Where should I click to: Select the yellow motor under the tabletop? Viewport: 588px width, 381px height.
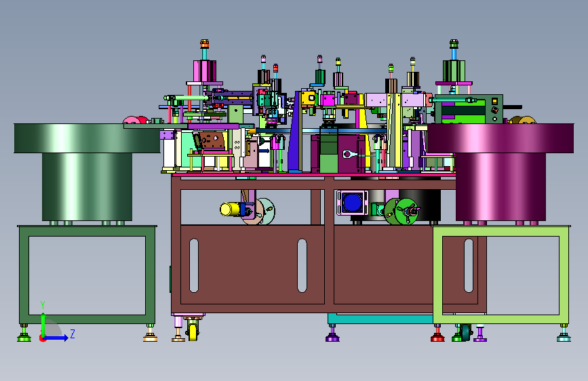230,209
